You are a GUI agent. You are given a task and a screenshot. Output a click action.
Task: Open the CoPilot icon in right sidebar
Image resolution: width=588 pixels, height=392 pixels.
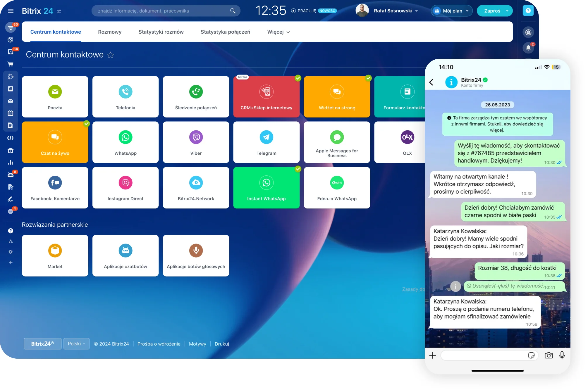click(x=528, y=32)
